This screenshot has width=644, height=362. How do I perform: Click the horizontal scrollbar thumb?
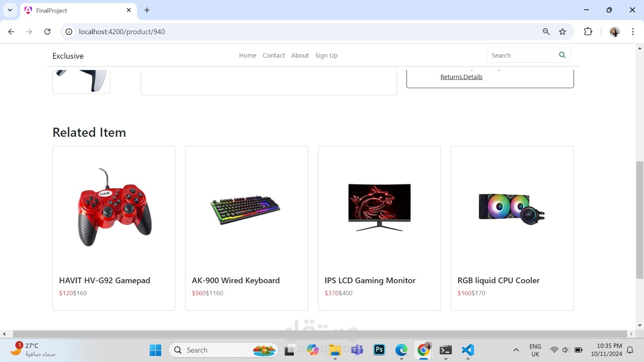click(320, 334)
